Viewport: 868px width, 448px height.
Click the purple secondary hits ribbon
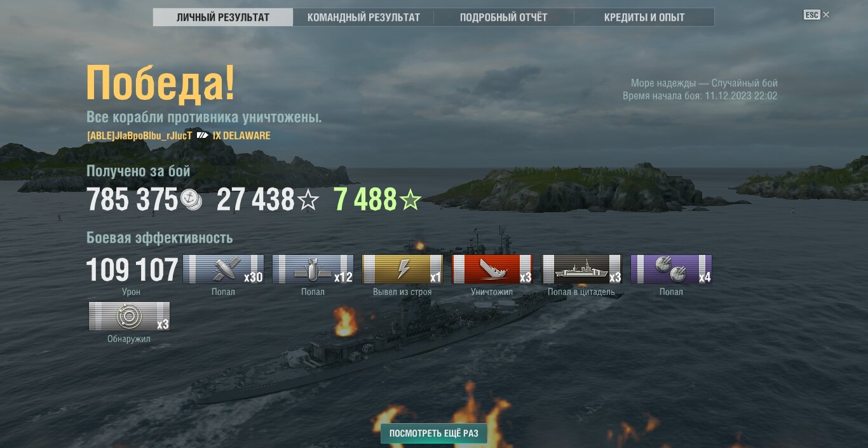click(x=671, y=269)
